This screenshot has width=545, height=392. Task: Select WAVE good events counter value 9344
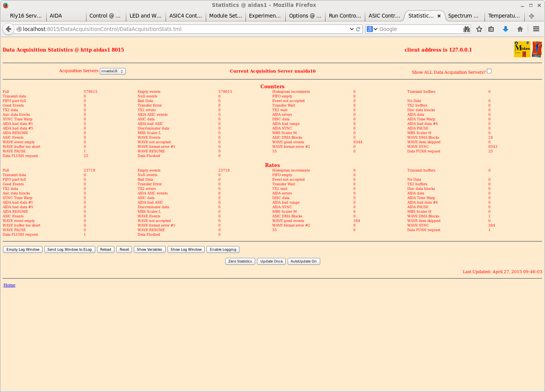coord(358,142)
